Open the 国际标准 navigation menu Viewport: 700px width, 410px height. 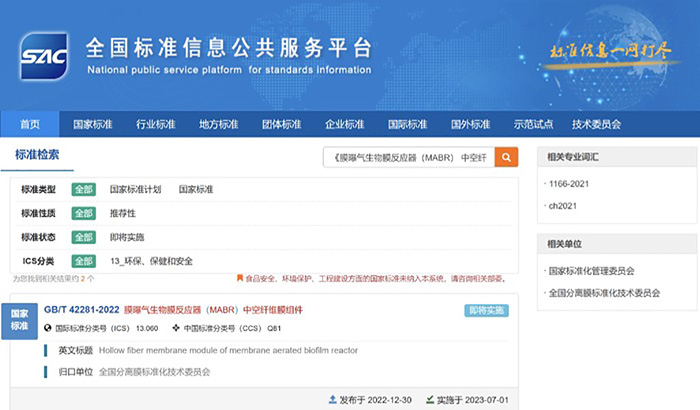click(x=408, y=124)
